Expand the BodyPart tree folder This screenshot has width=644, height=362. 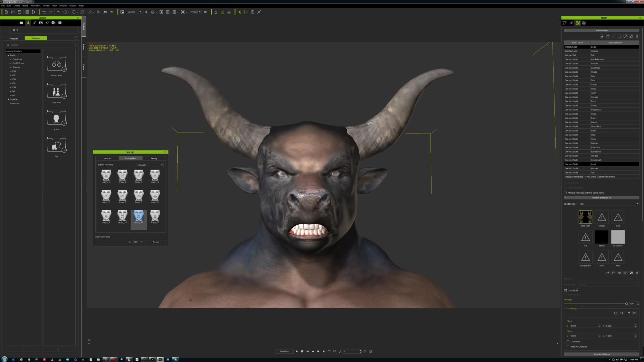click(x=9, y=99)
